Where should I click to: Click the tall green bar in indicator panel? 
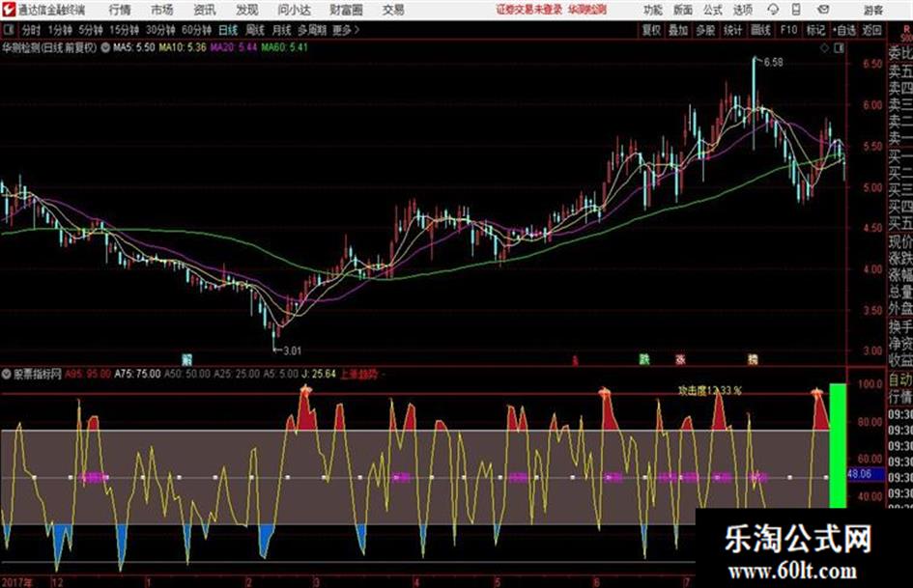pos(838,445)
